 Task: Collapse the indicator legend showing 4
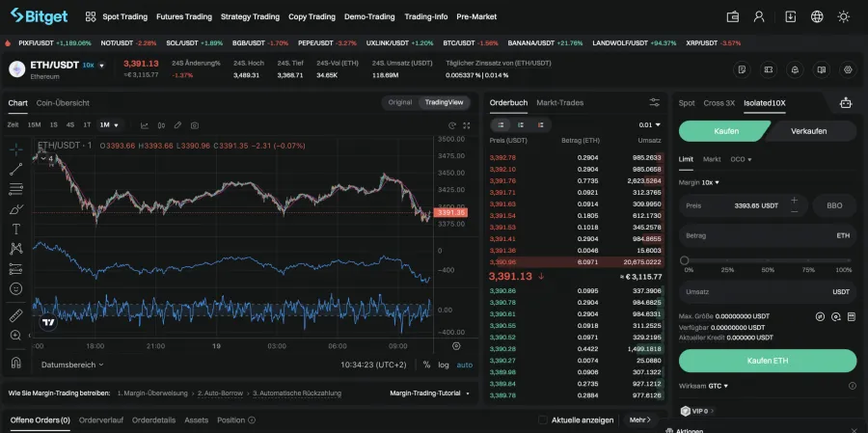[x=47, y=159]
